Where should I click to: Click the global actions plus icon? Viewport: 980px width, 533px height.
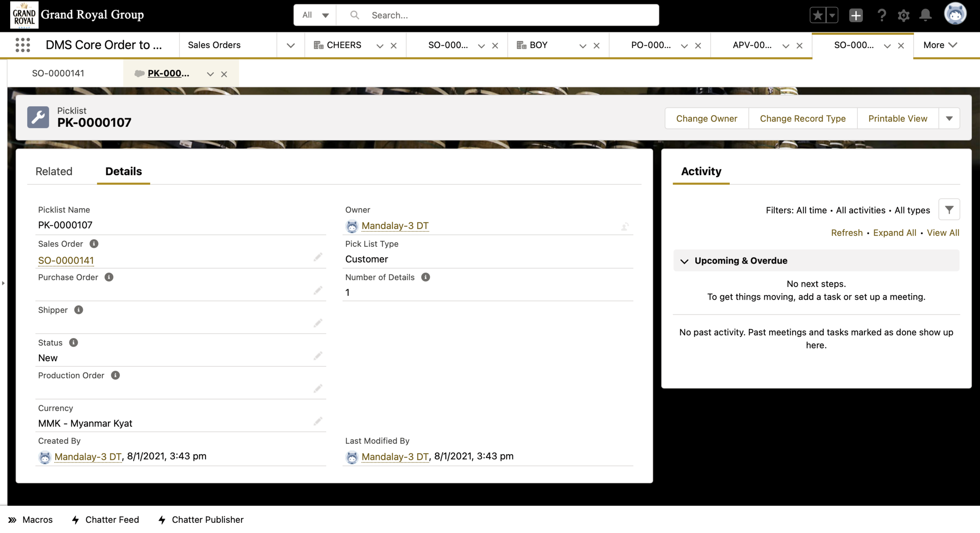[x=855, y=15]
